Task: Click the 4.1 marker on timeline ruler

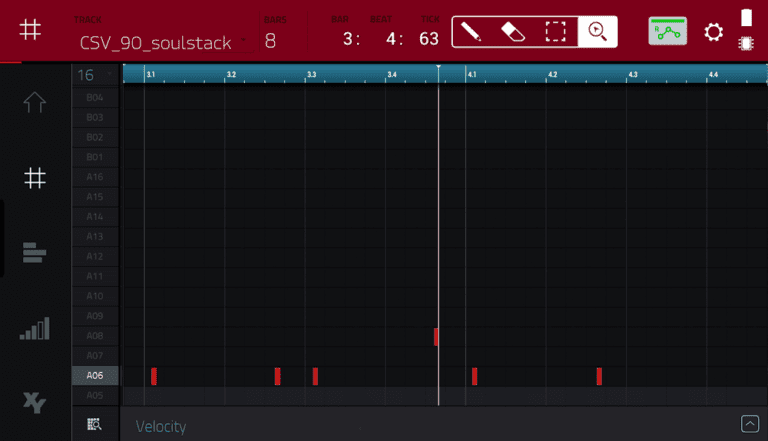Action: pyautogui.click(x=472, y=74)
